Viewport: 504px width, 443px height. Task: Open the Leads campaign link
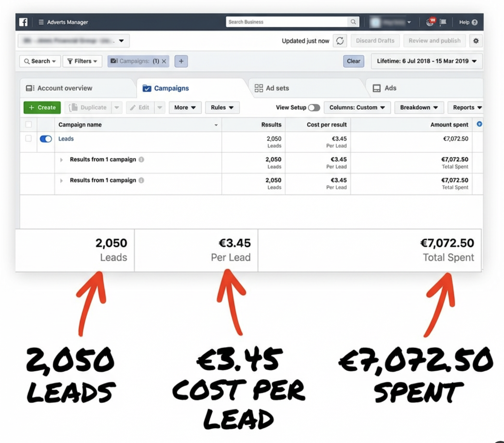pyautogui.click(x=66, y=139)
